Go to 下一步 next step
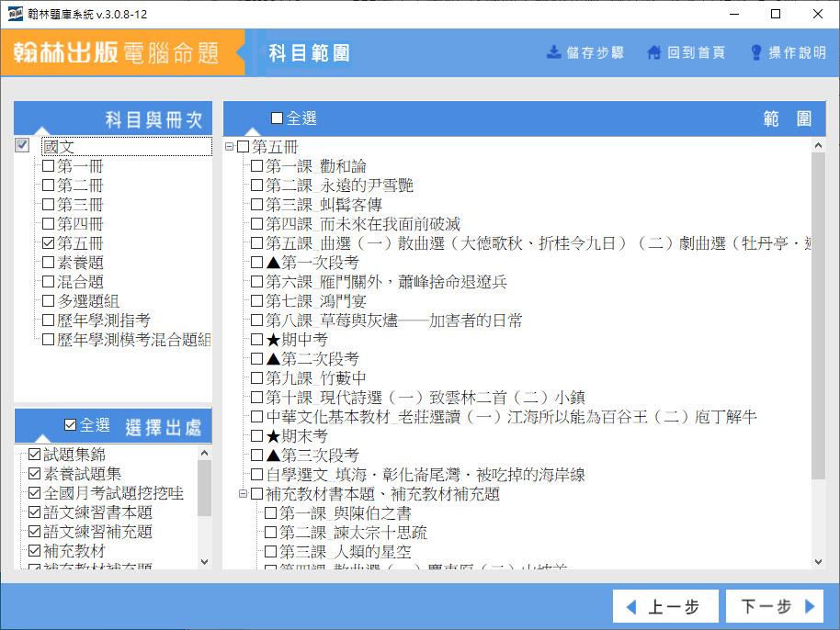The image size is (840, 630). point(771,607)
